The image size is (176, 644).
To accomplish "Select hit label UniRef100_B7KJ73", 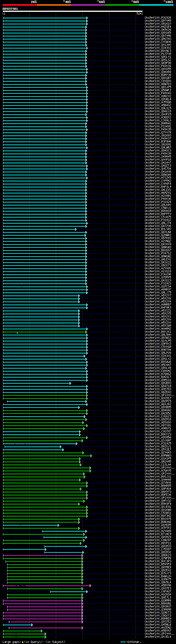I will point(158,573).
